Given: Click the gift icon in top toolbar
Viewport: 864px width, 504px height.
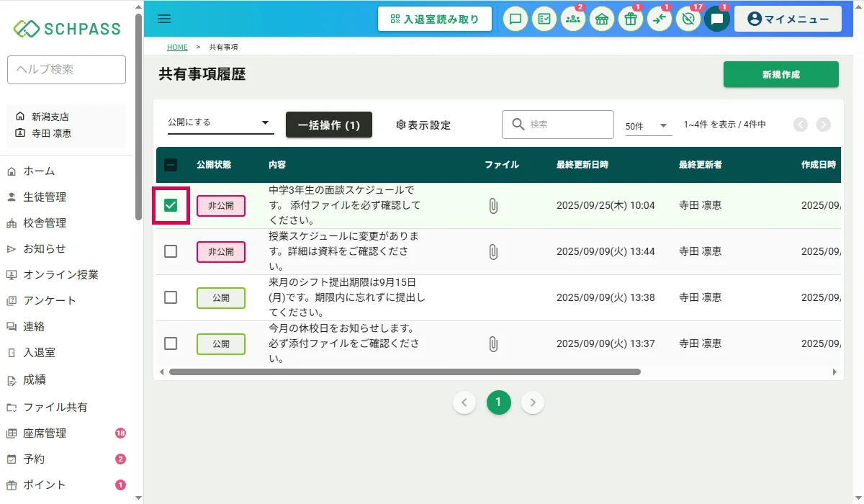Looking at the screenshot, I should (631, 19).
